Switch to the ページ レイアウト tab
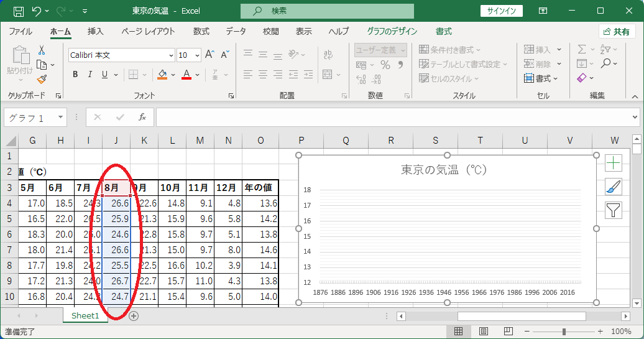The image size is (644, 339). click(148, 31)
